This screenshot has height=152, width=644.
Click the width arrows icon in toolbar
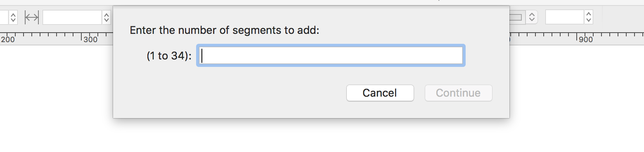(x=32, y=17)
